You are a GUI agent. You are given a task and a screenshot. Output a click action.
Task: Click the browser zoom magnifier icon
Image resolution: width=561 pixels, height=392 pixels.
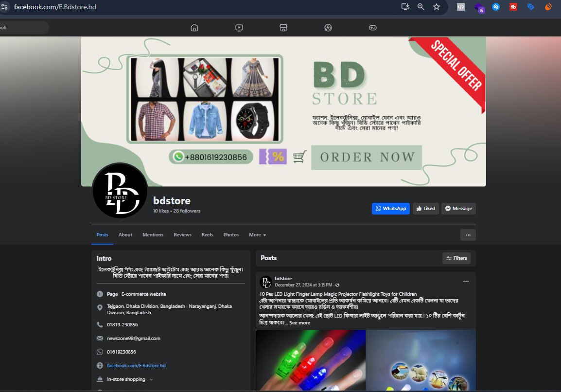[x=421, y=7]
